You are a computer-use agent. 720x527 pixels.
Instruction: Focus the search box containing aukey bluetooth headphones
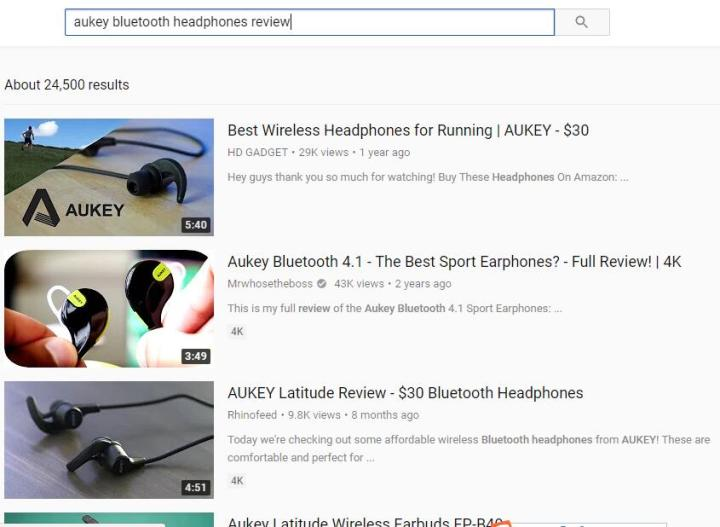[x=309, y=22]
